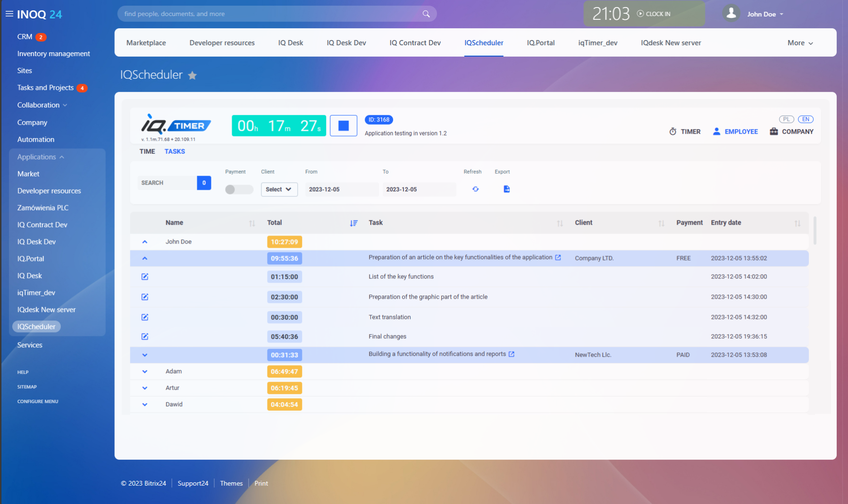
Task: Switch to the IQ Desk Dev tab
Action: point(346,43)
